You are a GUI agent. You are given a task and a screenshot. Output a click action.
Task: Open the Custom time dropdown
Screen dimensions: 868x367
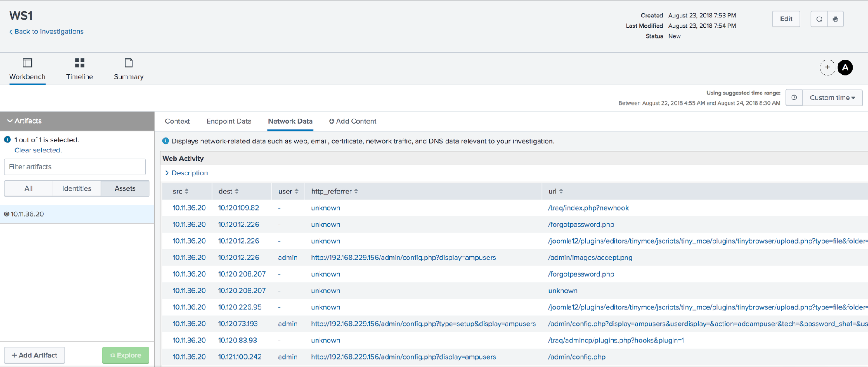pyautogui.click(x=832, y=98)
